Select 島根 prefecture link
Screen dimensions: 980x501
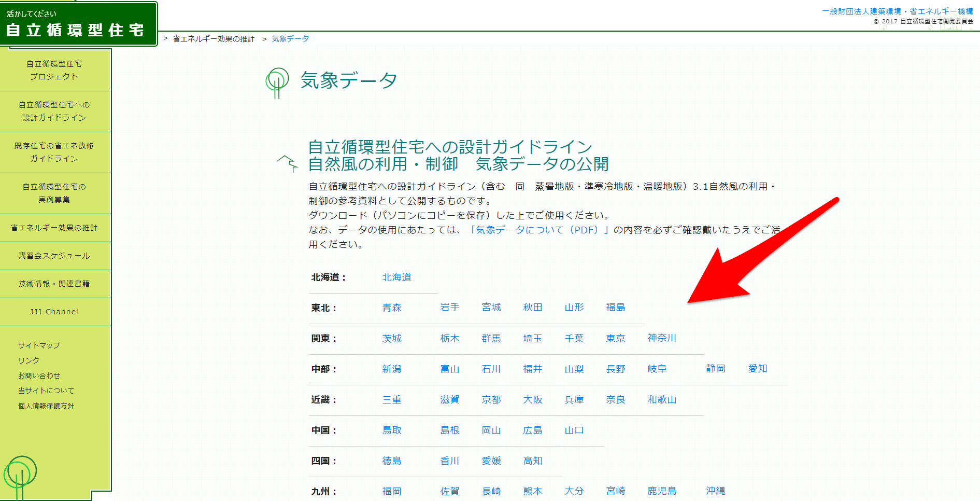pos(450,430)
